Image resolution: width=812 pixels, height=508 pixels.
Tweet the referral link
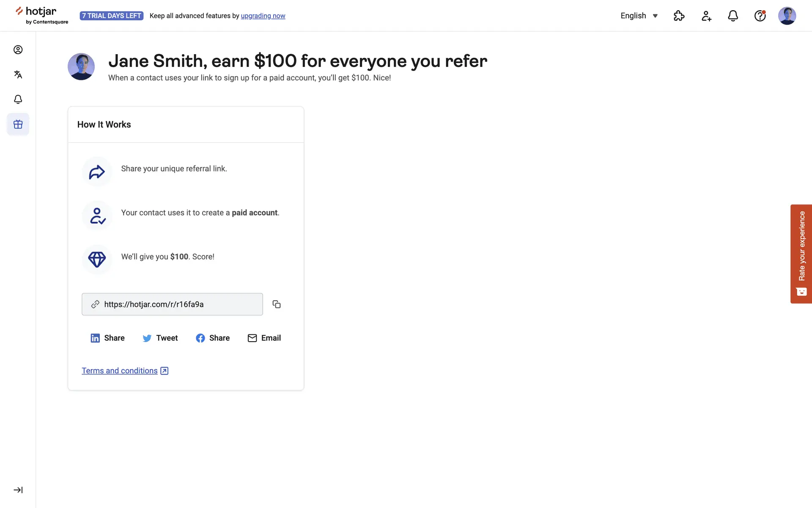click(x=160, y=338)
